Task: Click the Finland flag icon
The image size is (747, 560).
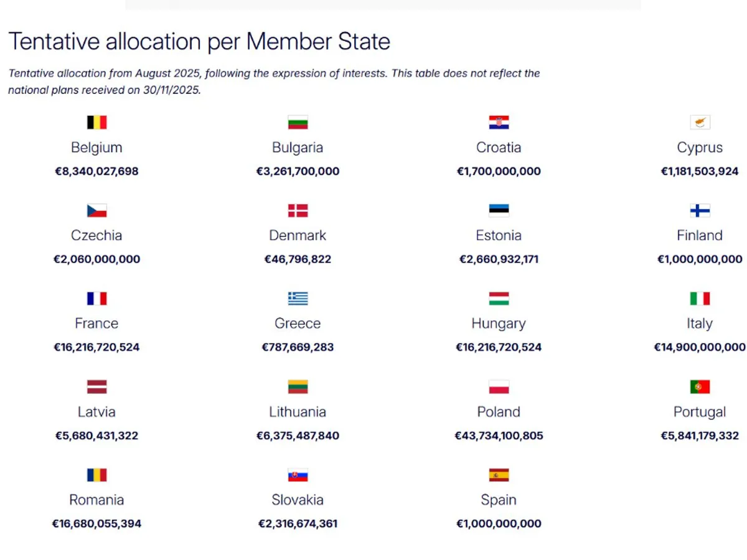Action: click(x=700, y=210)
